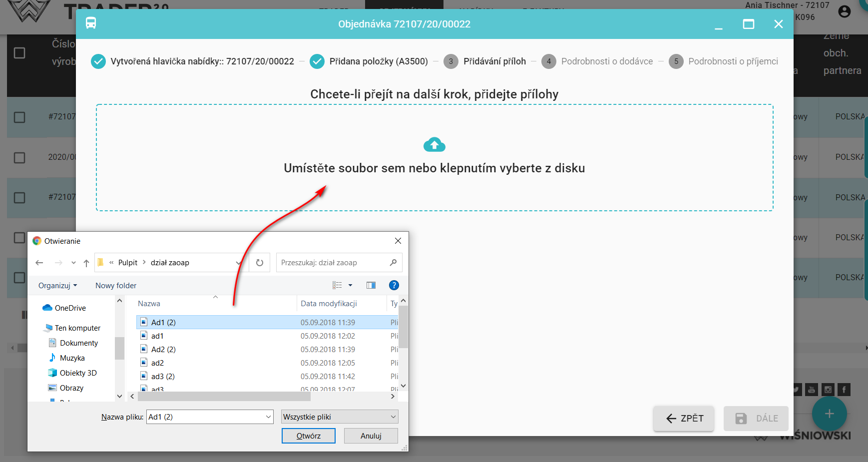This screenshot has height=462, width=868.
Task: Click the cloud upload icon
Action: [x=434, y=145]
